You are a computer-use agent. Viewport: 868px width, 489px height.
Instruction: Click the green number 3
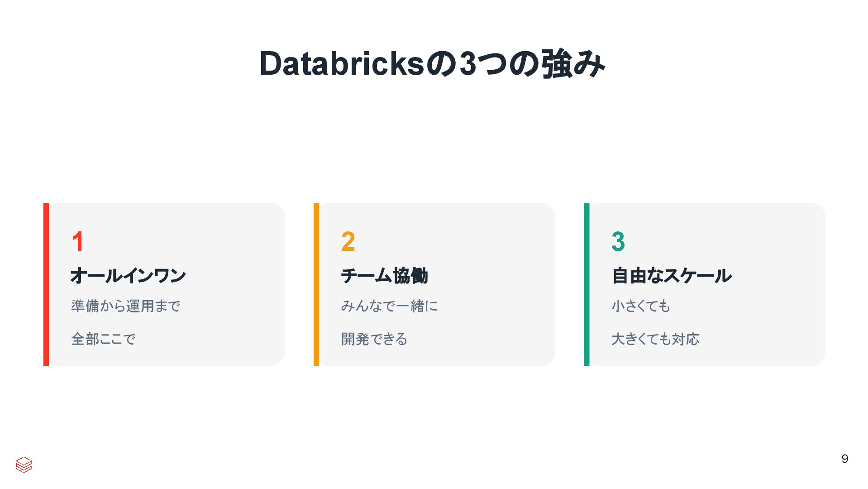pyautogui.click(x=618, y=241)
